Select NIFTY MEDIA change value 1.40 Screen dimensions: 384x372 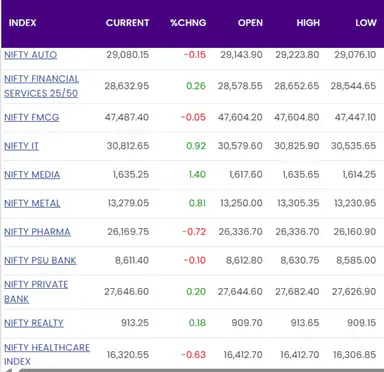coord(197,175)
